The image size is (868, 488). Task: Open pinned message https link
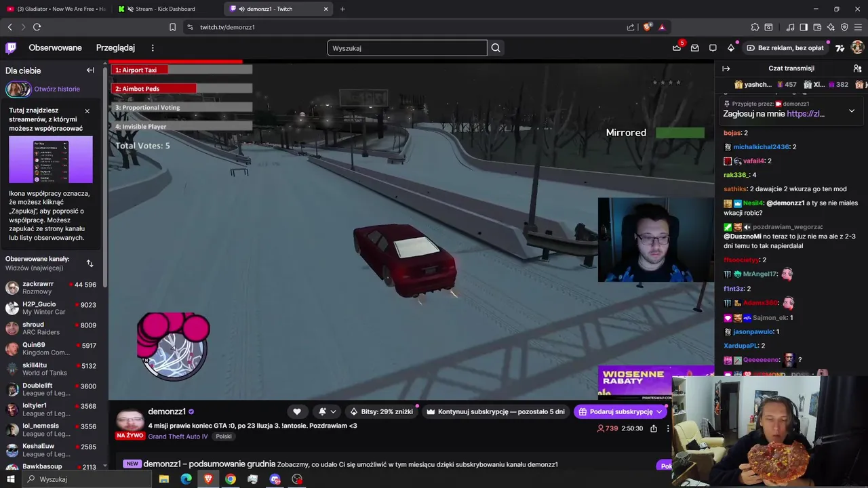click(x=806, y=114)
